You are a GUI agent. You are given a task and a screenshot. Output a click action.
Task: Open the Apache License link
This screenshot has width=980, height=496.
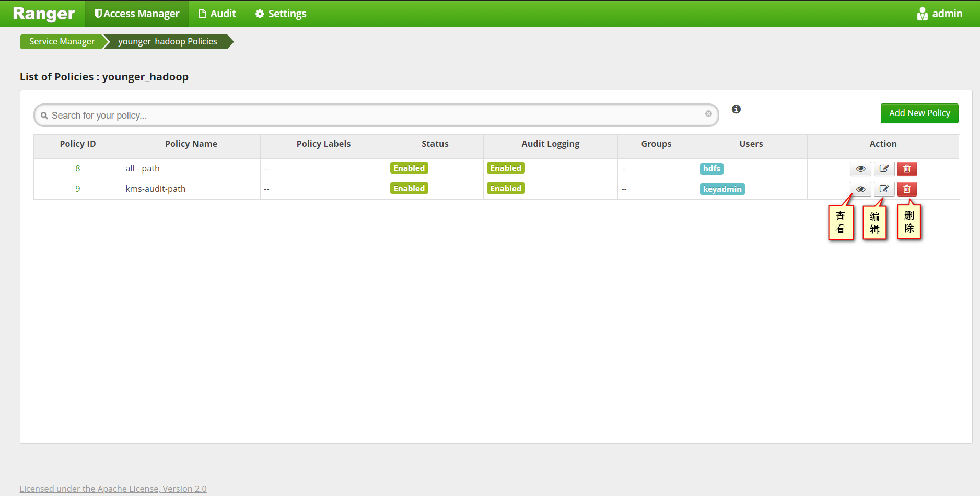coord(113,488)
